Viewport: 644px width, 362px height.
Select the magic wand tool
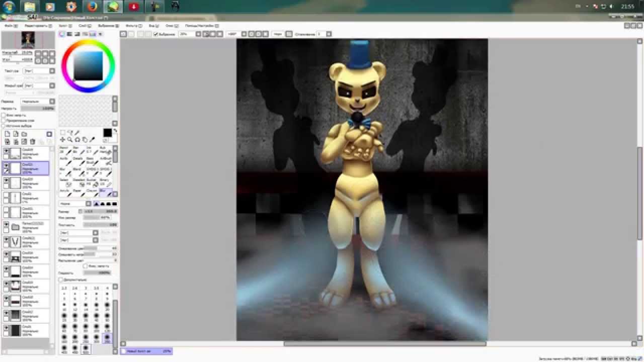point(77,133)
